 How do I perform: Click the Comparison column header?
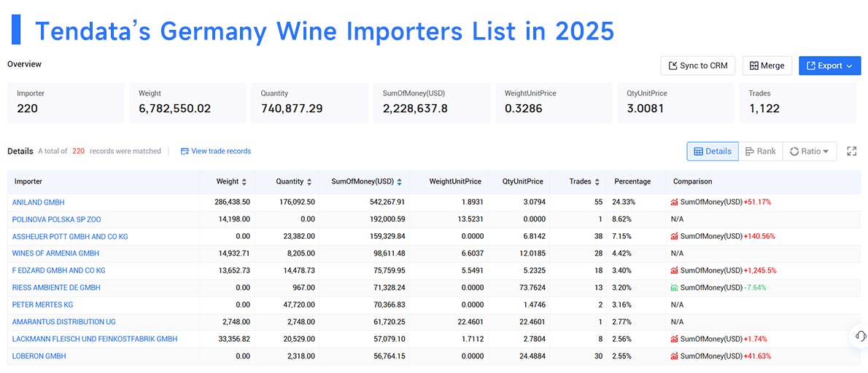pyautogui.click(x=692, y=181)
